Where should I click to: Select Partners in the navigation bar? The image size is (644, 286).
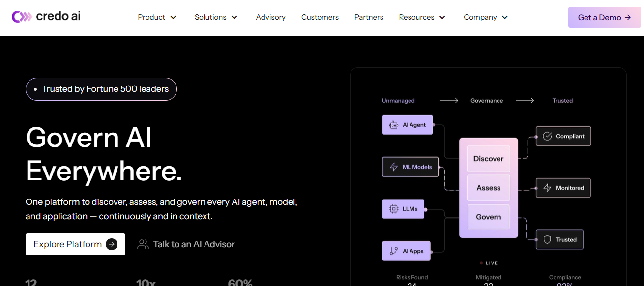(x=369, y=17)
